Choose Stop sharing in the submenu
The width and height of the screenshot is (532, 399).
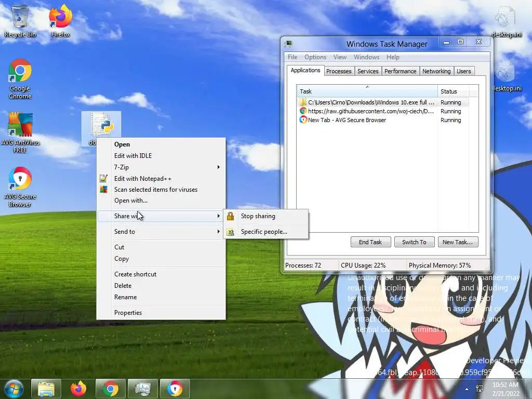265,216
